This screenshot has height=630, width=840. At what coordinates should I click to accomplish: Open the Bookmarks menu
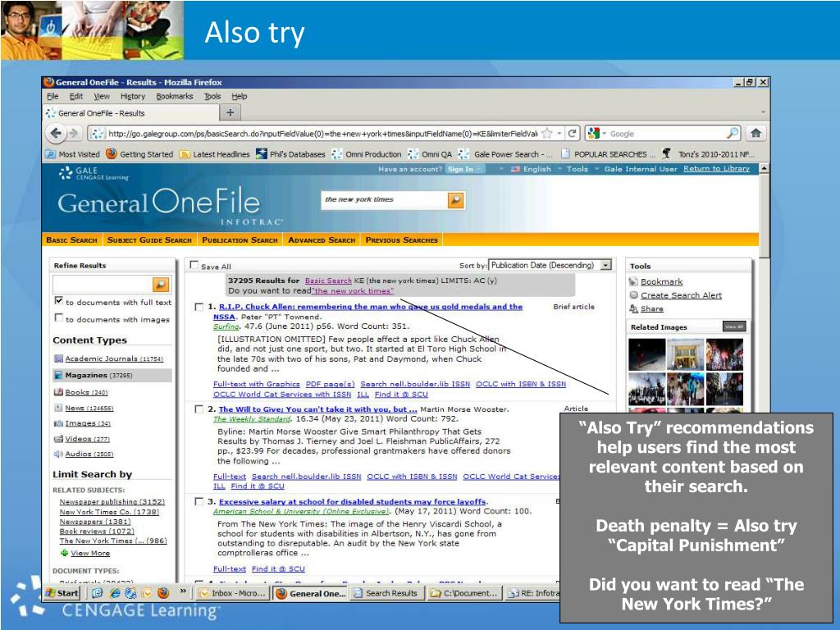(174, 97)
